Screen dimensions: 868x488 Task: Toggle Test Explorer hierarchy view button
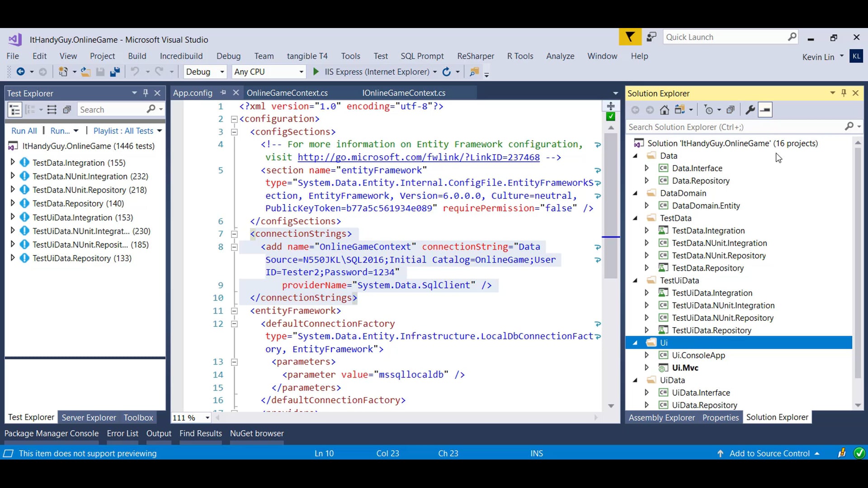tap(14, 110)
